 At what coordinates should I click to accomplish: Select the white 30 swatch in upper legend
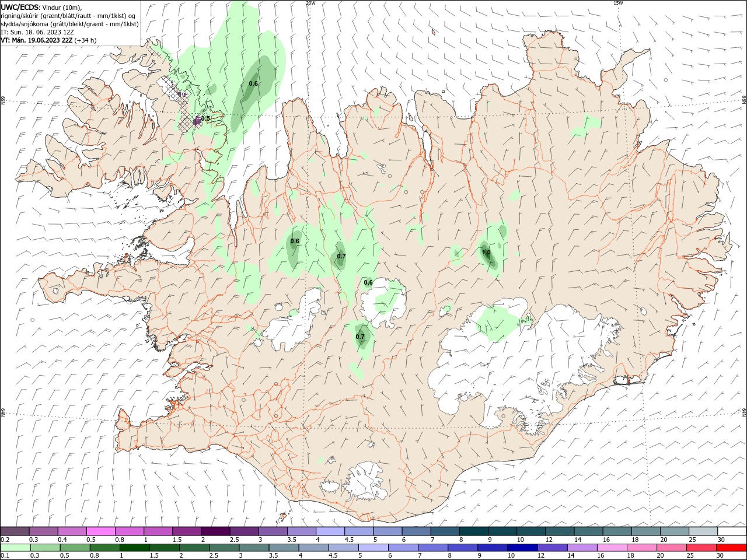731,531
